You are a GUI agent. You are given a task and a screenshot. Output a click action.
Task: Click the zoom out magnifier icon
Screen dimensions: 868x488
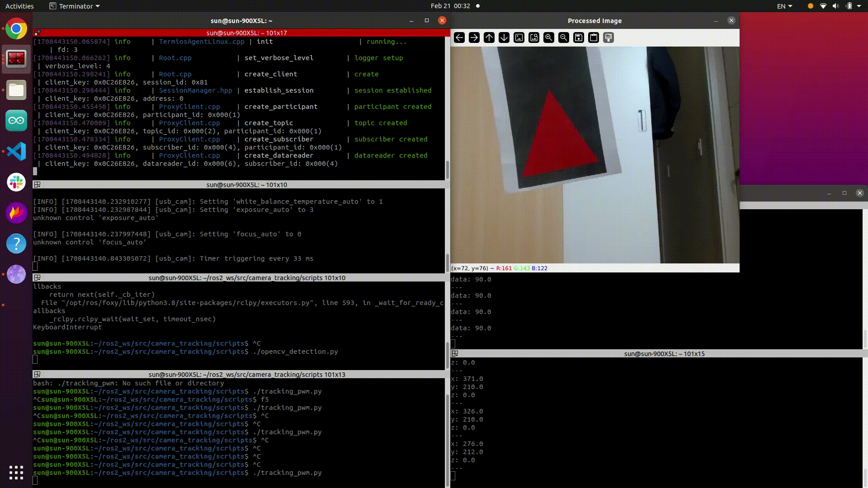[564, 38]
